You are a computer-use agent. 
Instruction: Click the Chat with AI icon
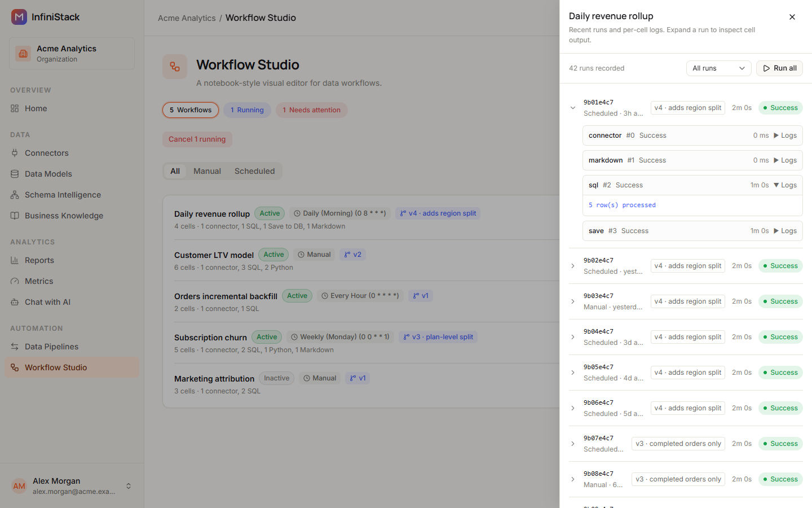15,302
